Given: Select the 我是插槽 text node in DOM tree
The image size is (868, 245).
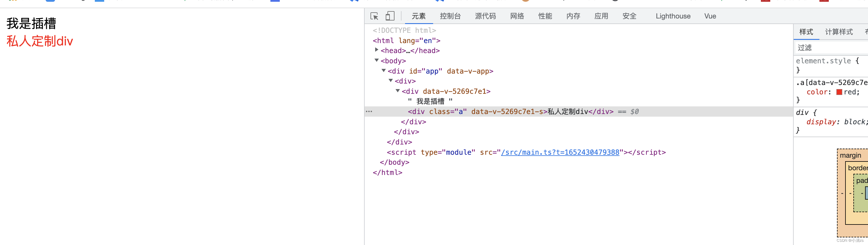Looking at the screenshot, I should 430,101.
